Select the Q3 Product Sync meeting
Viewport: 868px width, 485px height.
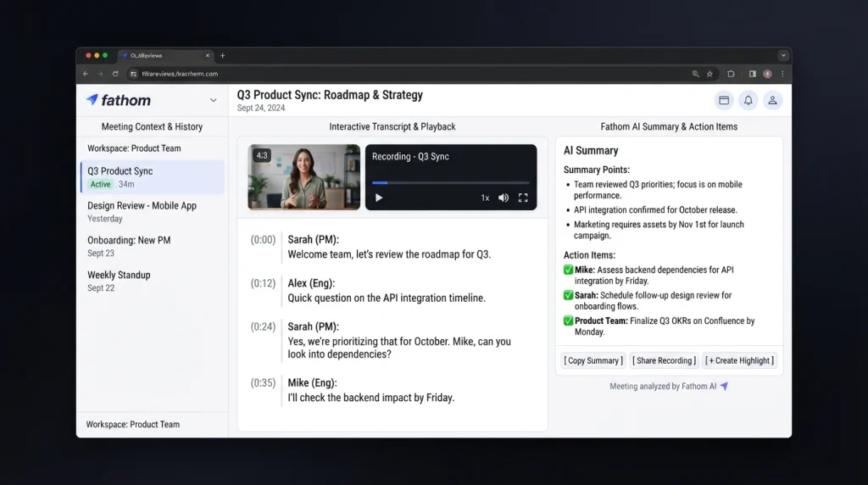(153, 177)
